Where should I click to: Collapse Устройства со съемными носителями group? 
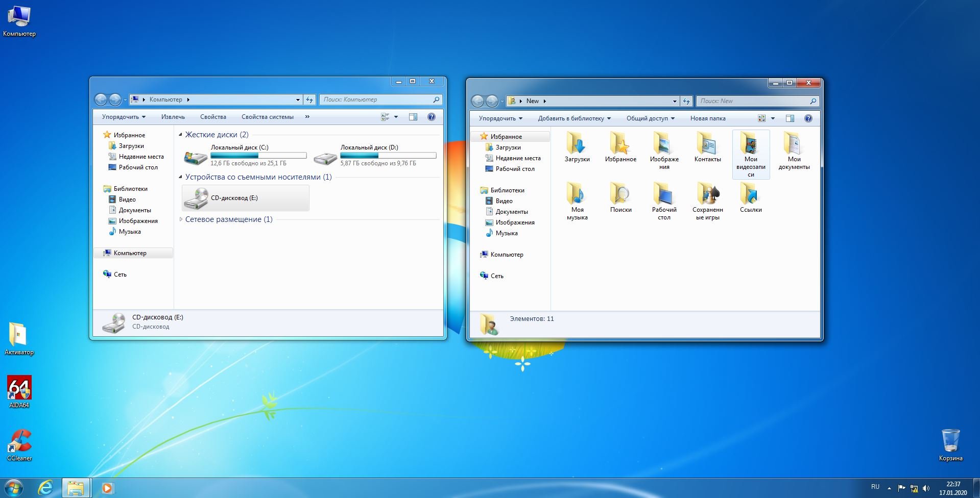coord(180,177)
